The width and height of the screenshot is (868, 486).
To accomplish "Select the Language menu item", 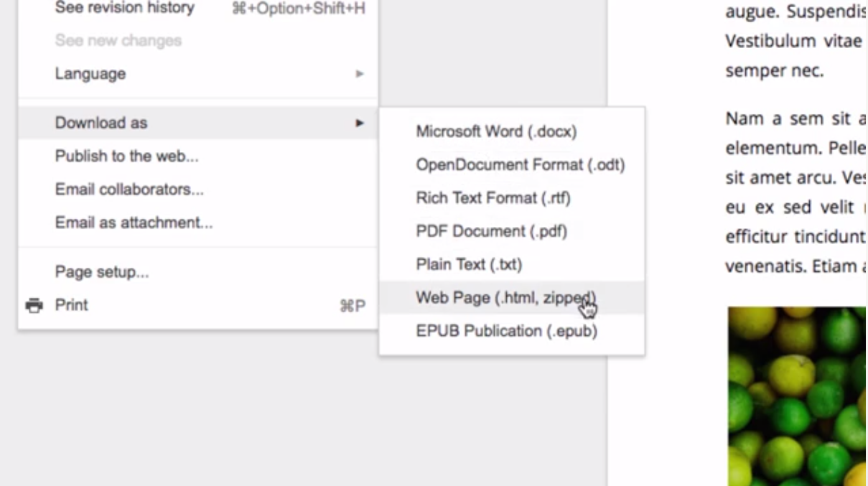I will click(197, 74).
